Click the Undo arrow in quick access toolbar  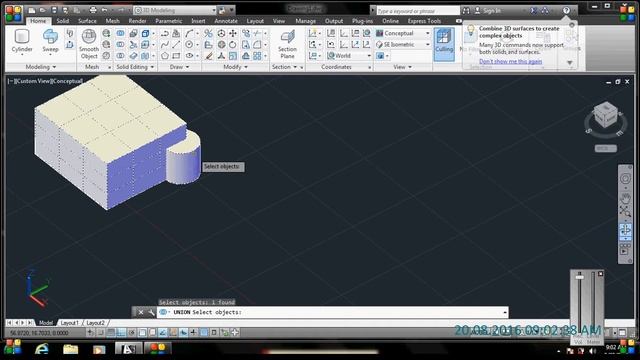[x=105, y=10]
